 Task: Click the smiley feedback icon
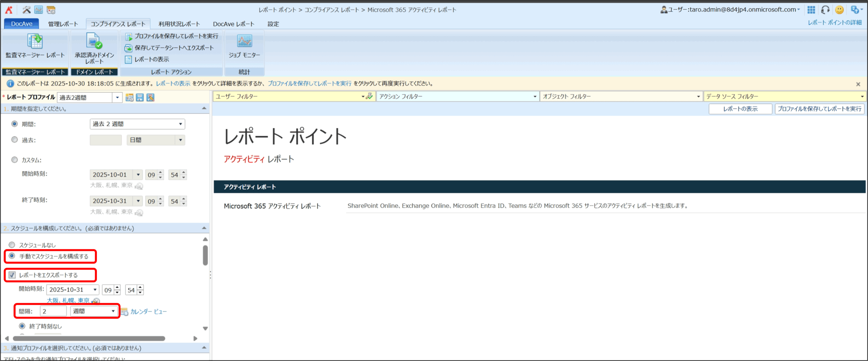pos(839,10)
